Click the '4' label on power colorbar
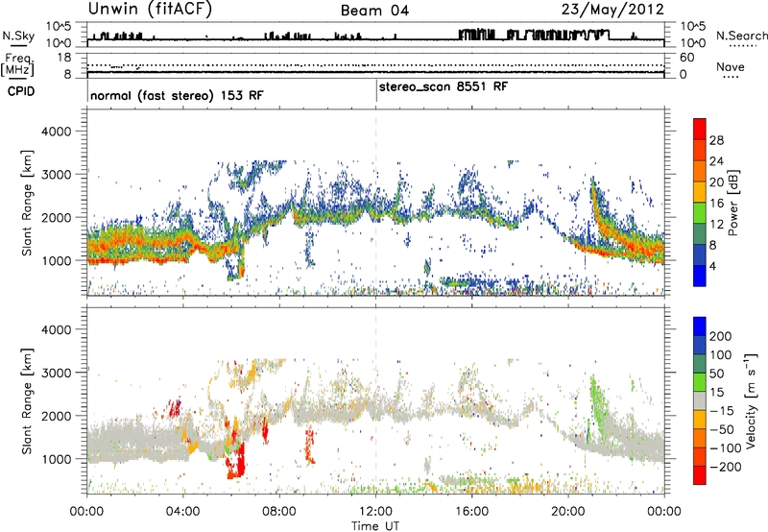Image resolution: width=768 pixels, height=532 pixels. (712, 266)
